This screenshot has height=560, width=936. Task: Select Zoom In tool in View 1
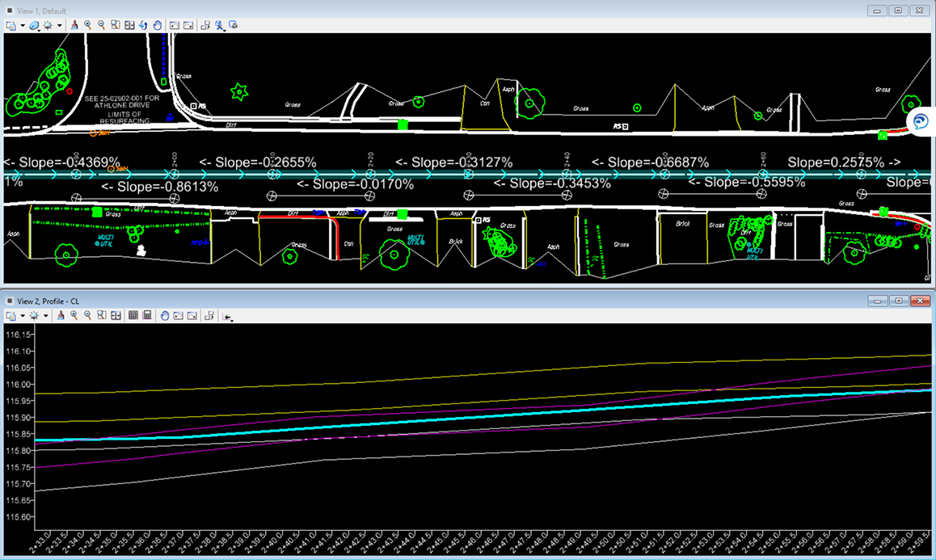click(x=87, y=25)
